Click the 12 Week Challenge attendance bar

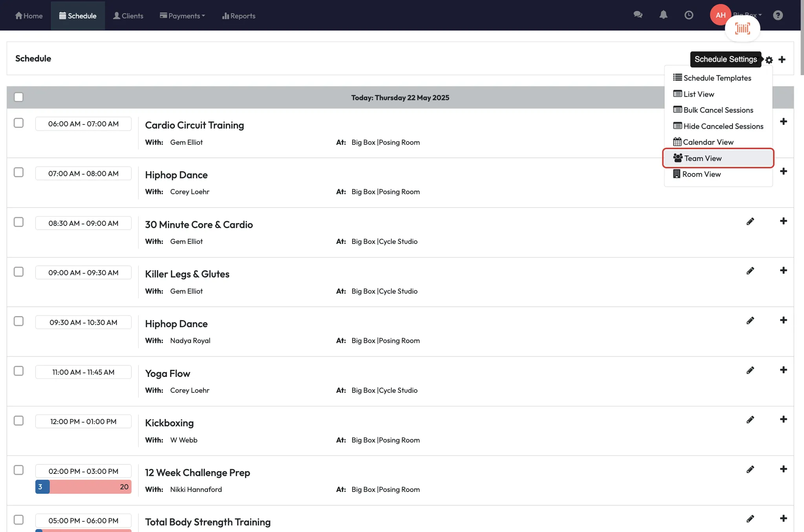[83, 487]
